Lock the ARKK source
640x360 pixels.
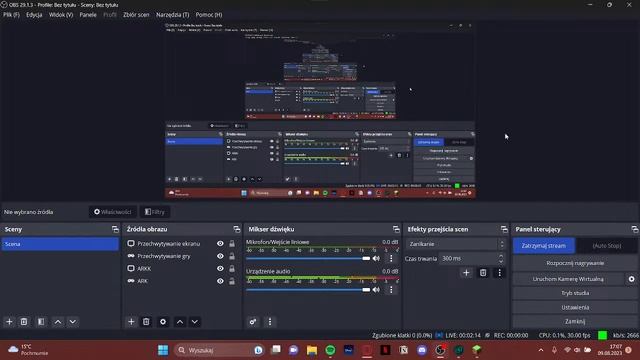coord(232,269)
